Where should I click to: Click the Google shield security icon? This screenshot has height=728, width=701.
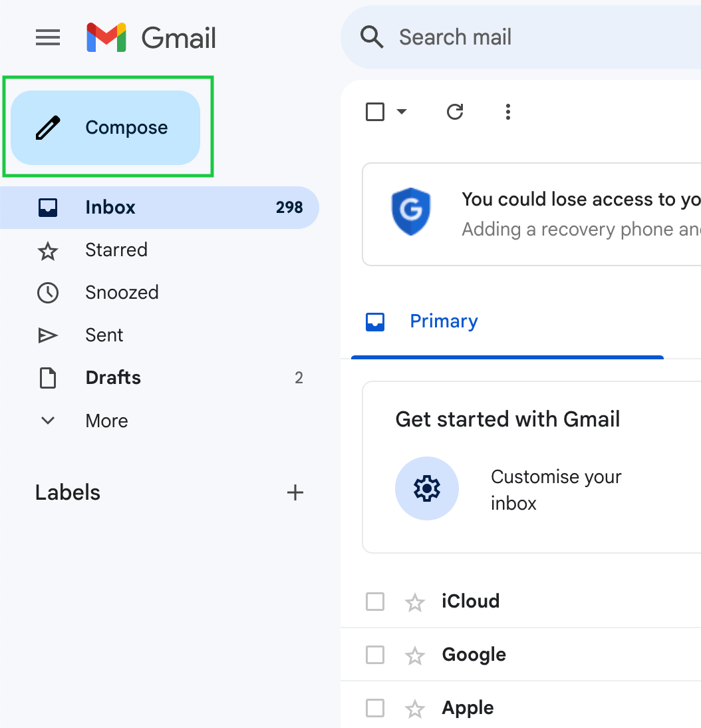411,212
